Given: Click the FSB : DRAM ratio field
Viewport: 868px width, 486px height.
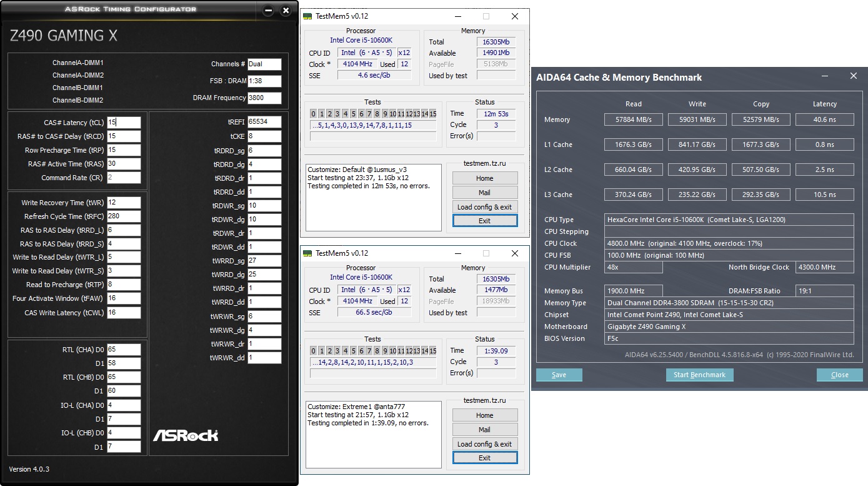Looking at the screenshot, I should 264,81.
